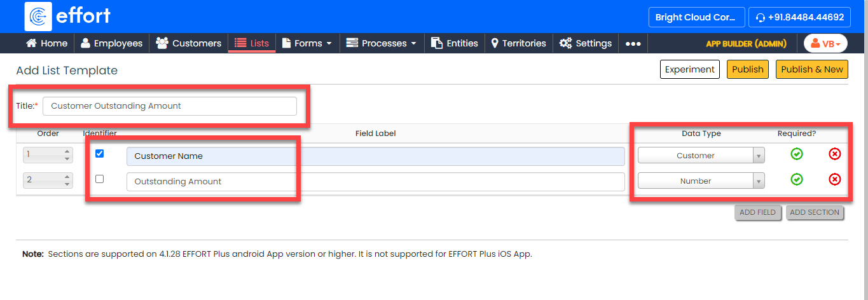Expand the Processes menu dropdown

(x=382, y=44)
